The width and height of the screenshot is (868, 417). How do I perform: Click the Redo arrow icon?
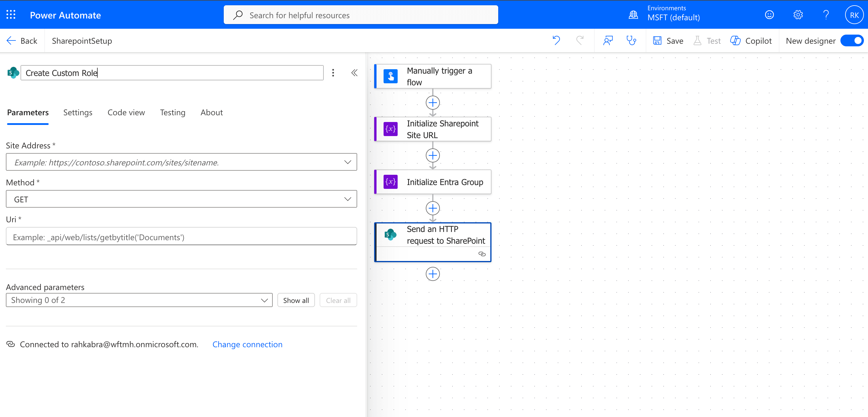pos(579,41)
